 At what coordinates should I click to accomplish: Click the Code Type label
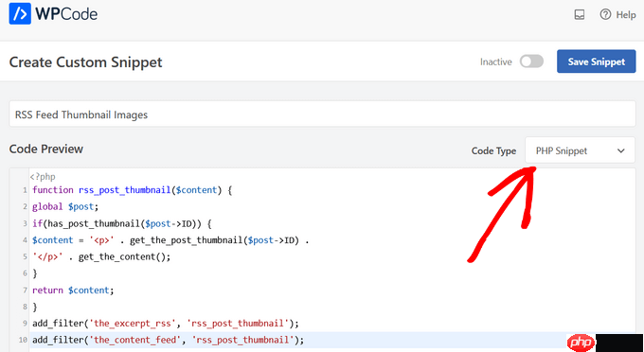493,151
